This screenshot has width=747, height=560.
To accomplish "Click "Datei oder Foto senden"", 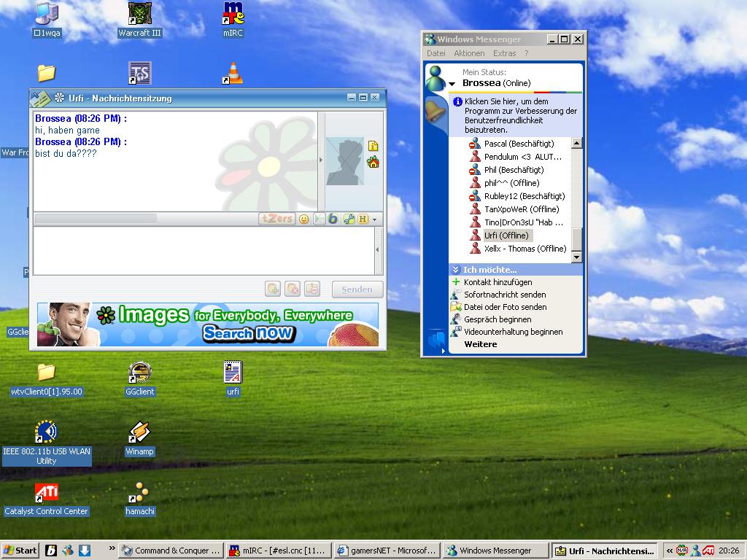I will (506, 307).
